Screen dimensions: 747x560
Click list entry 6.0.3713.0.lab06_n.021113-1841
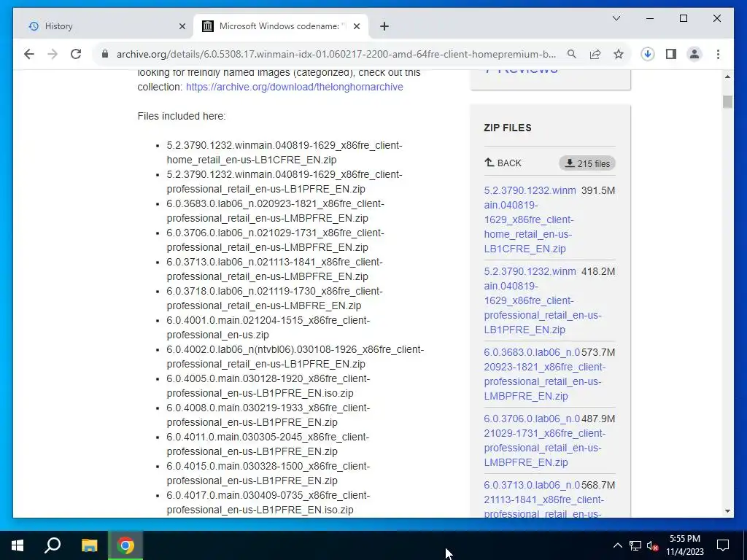[275, 269]
